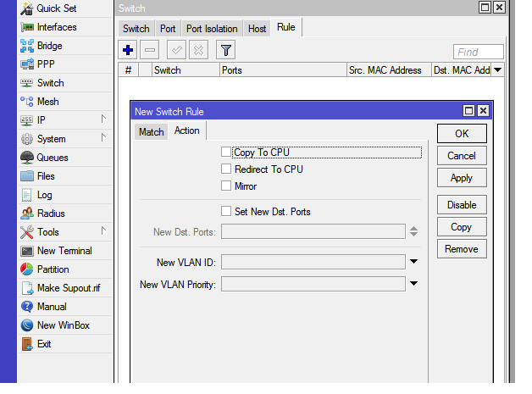The height and width of the screenshot is (394, 532).
Task: Enable Set New Dst. Ports checkbox
Action: click(226, 211)
